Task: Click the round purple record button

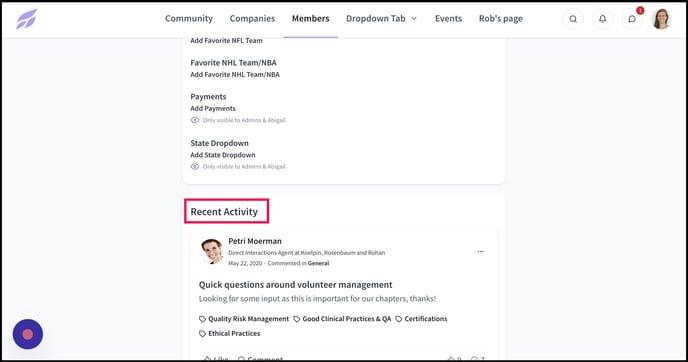Action: click(x=28, y=334)
